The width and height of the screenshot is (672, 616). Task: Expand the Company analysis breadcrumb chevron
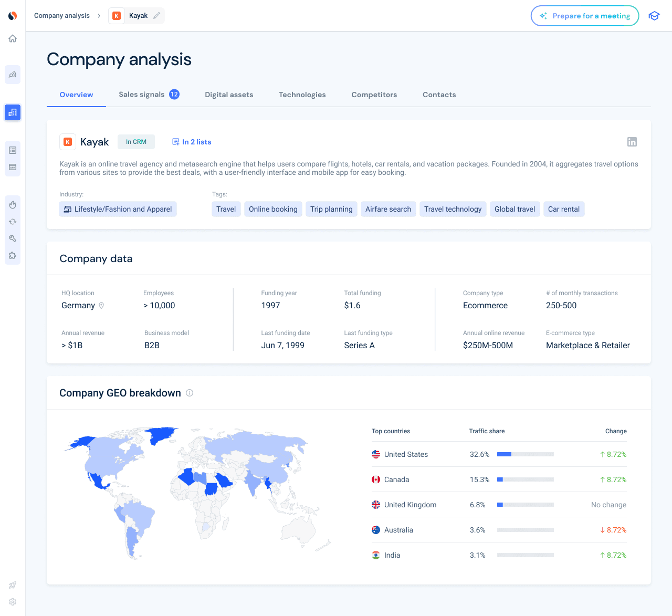click(x=99, y=16)
